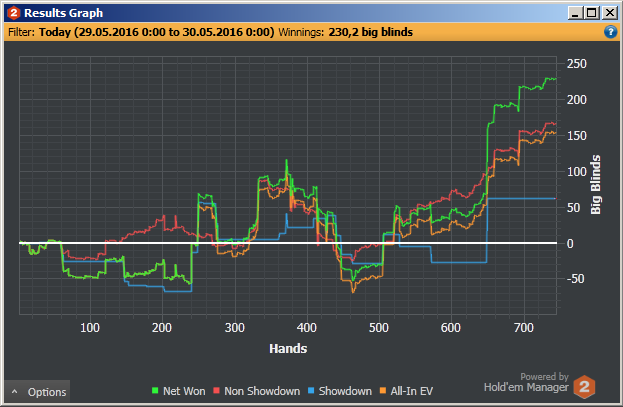Click the Showdown legend label
This screenshot has width=623, height=407.
point(345,391)
